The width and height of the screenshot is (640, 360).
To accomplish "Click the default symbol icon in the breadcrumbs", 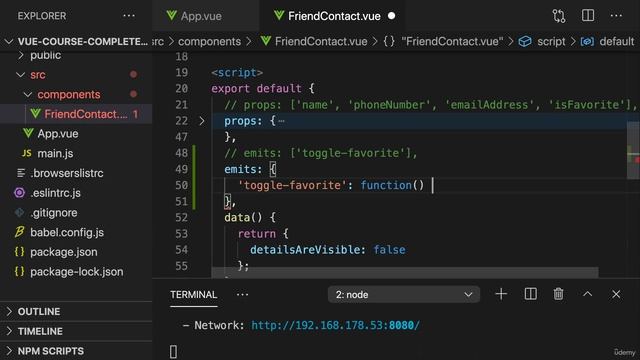I will 587,42.
